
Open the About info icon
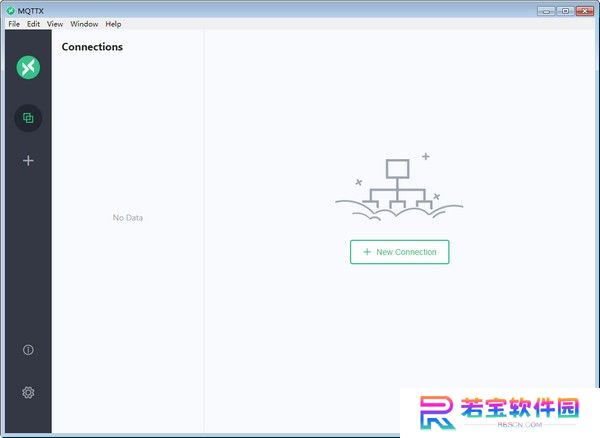[x=28, y=350]
